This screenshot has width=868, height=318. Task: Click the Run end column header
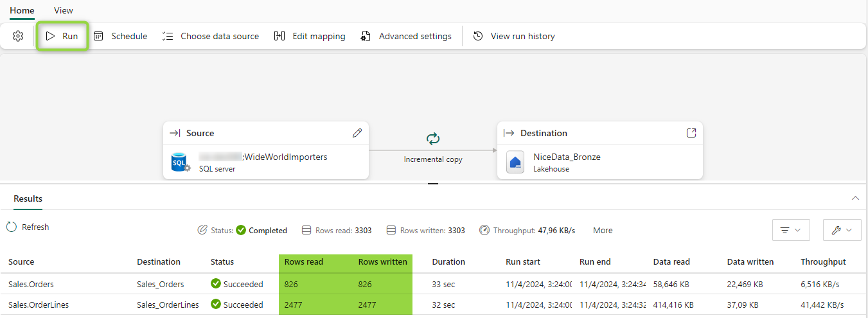tap(595, 261)
